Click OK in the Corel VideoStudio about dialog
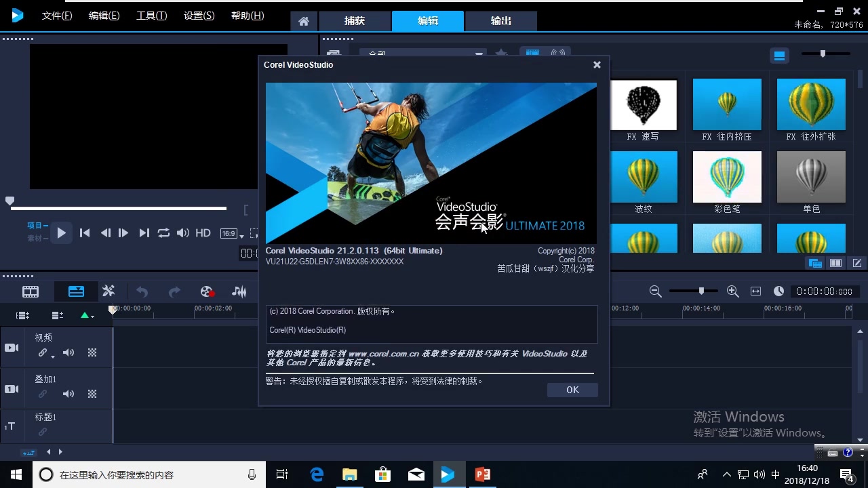Viewport: 868px width, 488px height. point(572,390)
